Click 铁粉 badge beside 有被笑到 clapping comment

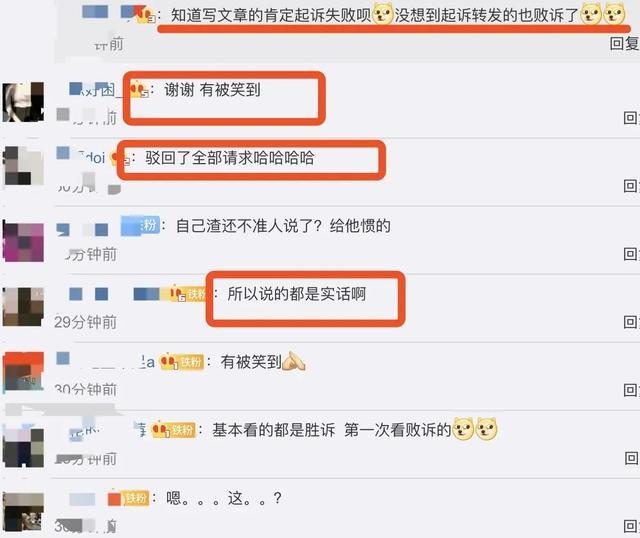point(182,362)
